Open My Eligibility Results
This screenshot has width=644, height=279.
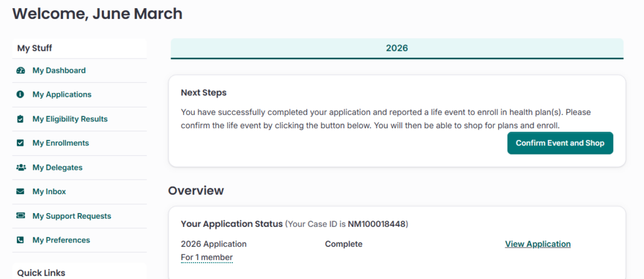click(70, 119)
